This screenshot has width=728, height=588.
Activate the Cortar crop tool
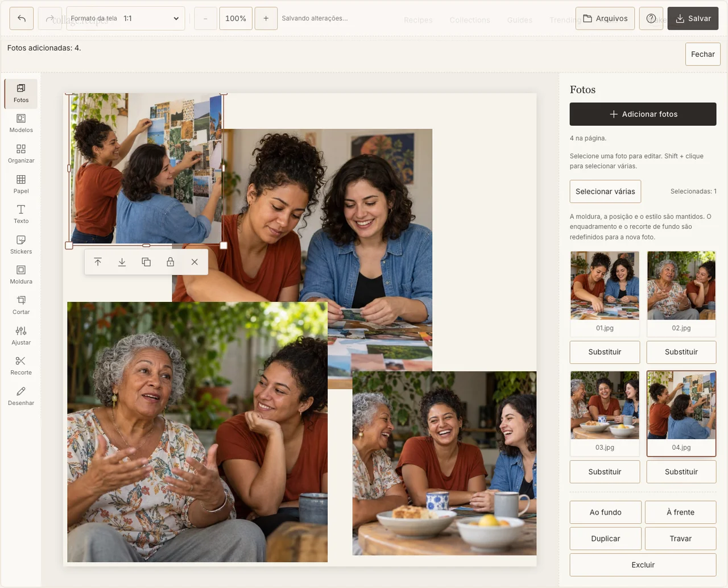point(21,305)
